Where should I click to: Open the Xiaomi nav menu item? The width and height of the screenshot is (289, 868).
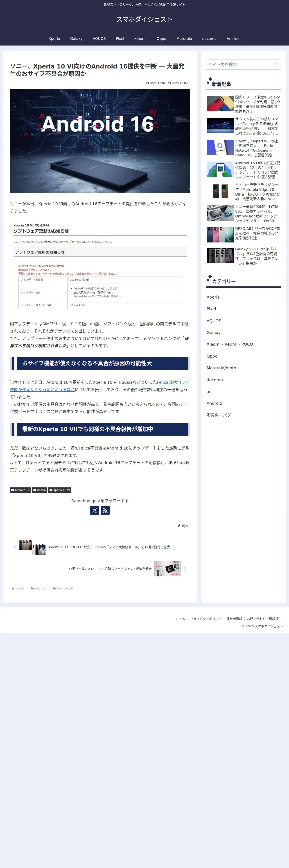[x=140, y=39]
